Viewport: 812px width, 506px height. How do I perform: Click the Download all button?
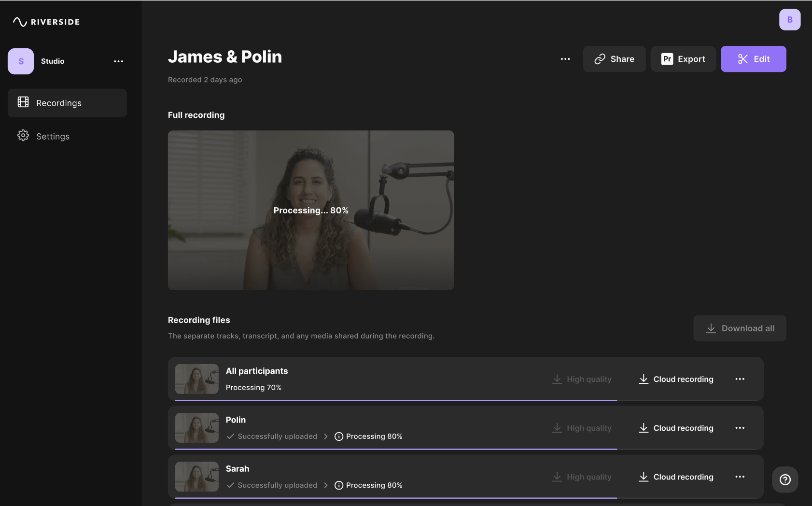pyautogui.click(x=740, y=328)
